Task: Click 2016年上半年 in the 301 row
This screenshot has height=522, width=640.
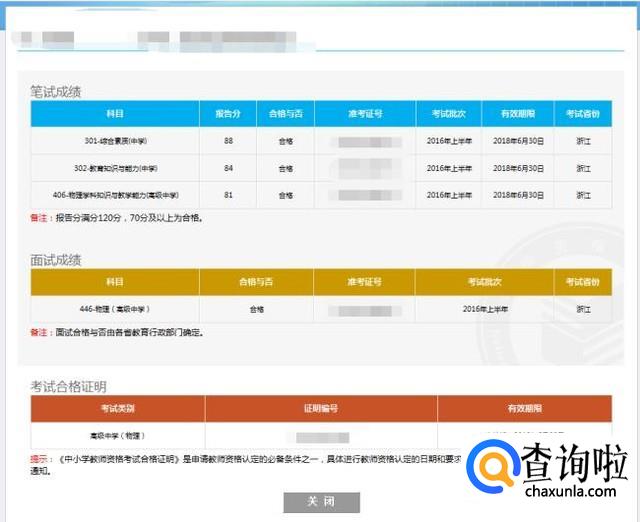Action: tap(449, 141)
